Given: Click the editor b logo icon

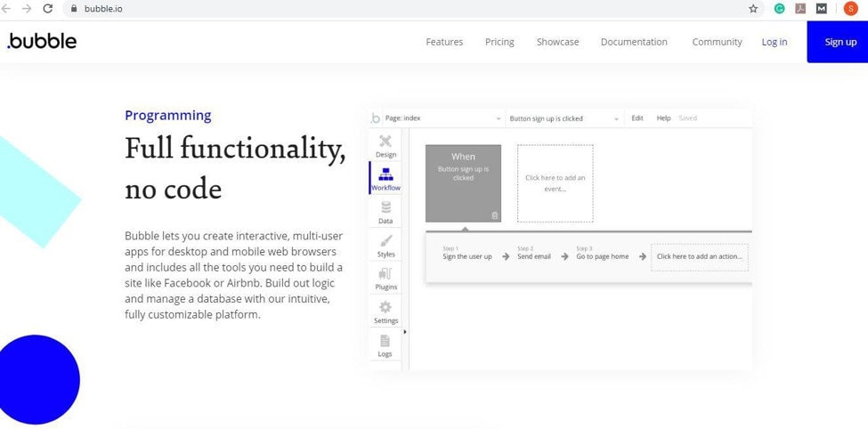Looking at the screenshot, I should (376, 117).
